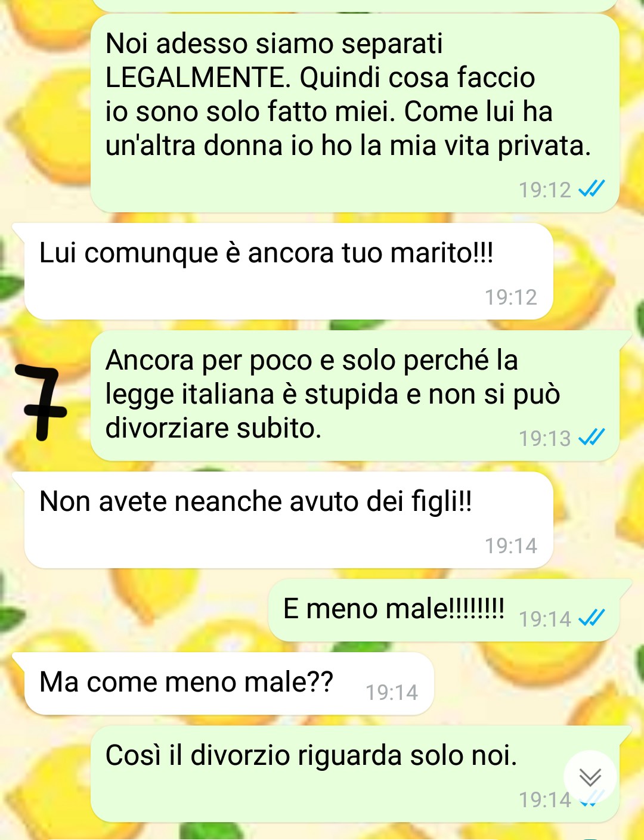The width and height of the screenshot is (644, 840).
Task: Tap the 19:14 timestamp under 'Non avete neanche'
Action: (x=511, y=545)
